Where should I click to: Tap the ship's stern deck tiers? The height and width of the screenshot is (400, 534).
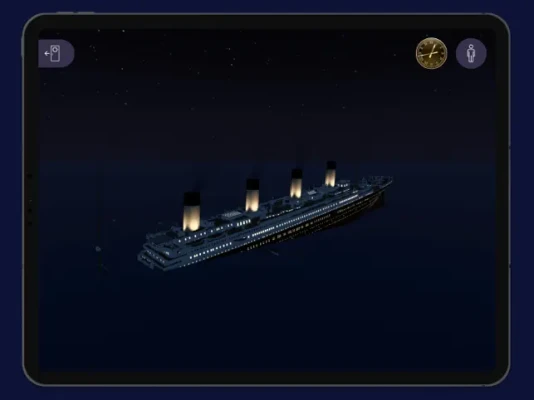click(x=155, y=250)
